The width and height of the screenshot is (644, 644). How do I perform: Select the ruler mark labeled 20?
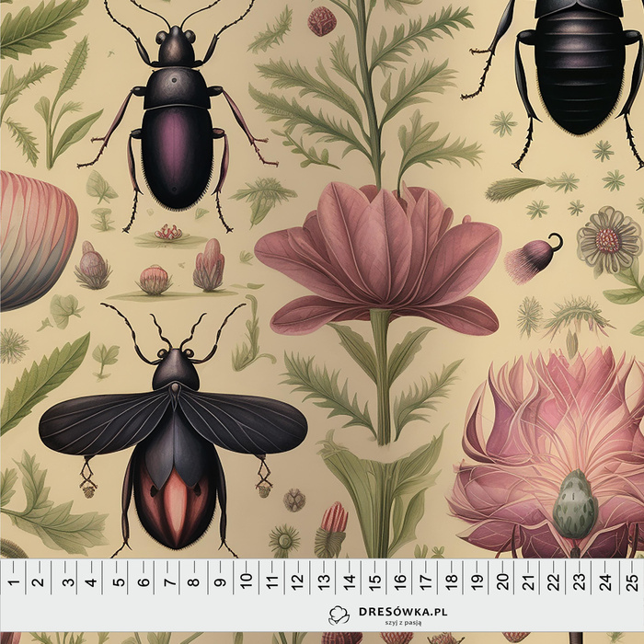(502, 581)
